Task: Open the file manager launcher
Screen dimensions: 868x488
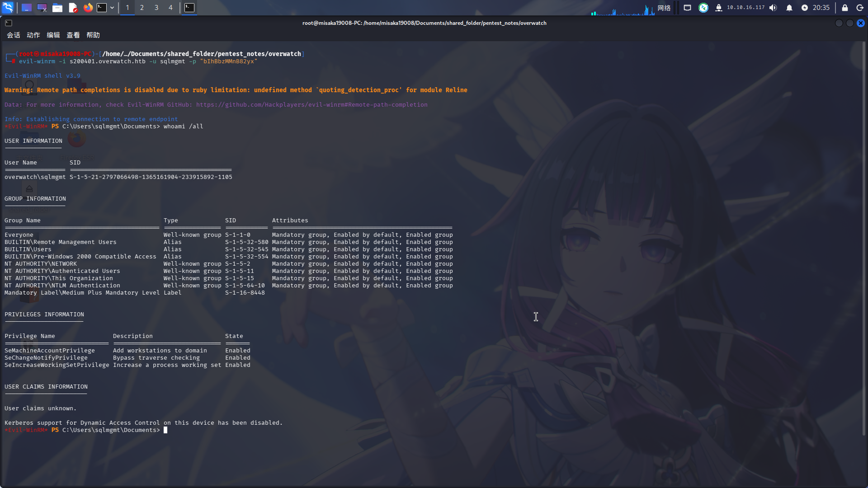Action: 57,8
